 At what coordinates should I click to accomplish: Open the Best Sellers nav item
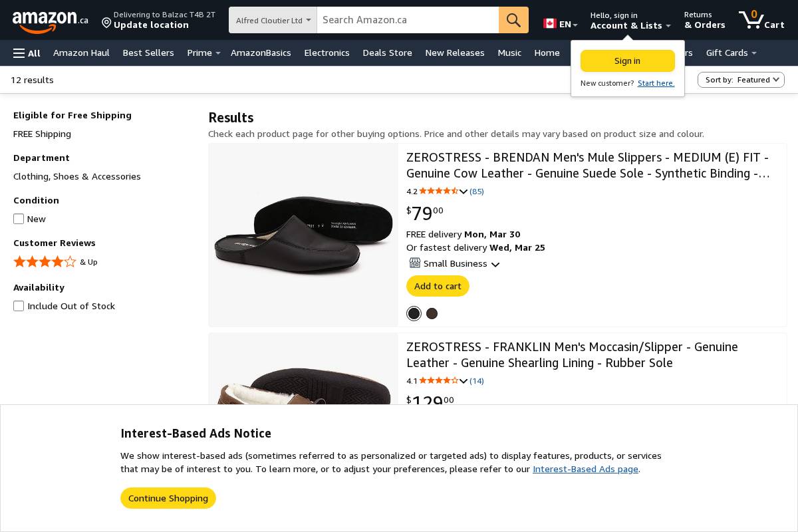pyautogui.click(x=148, y=53)
